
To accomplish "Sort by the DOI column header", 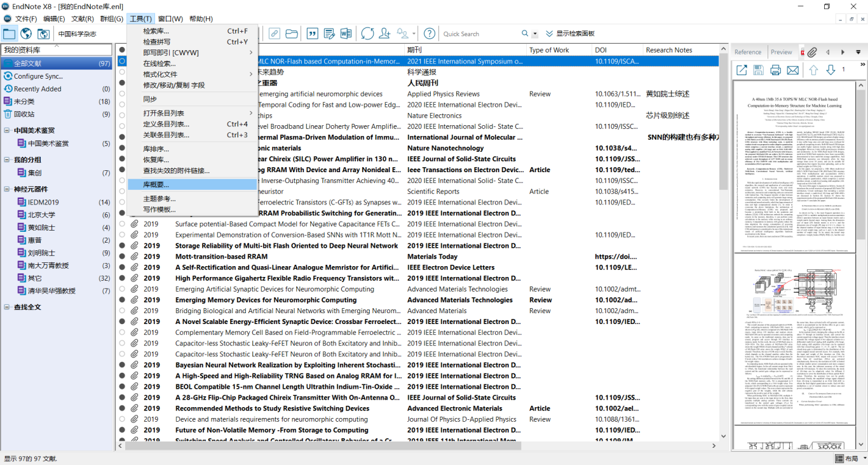I will point(618,50).
